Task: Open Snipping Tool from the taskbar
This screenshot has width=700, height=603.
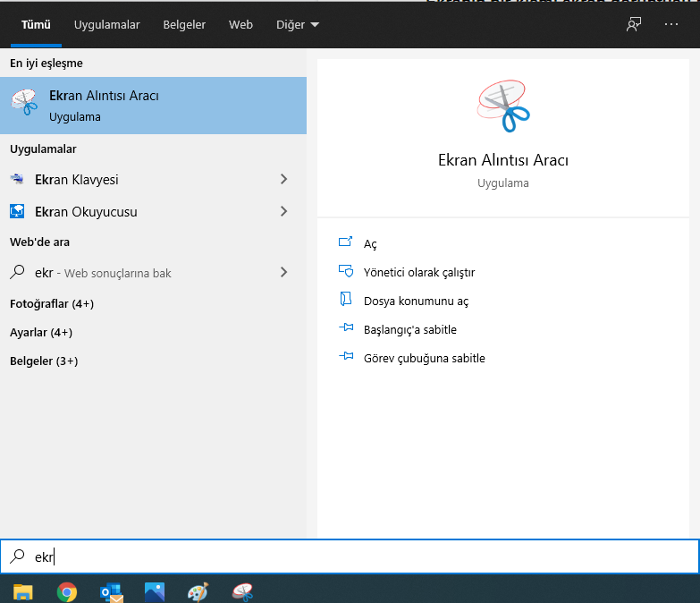Action: (x=242, y=592)
